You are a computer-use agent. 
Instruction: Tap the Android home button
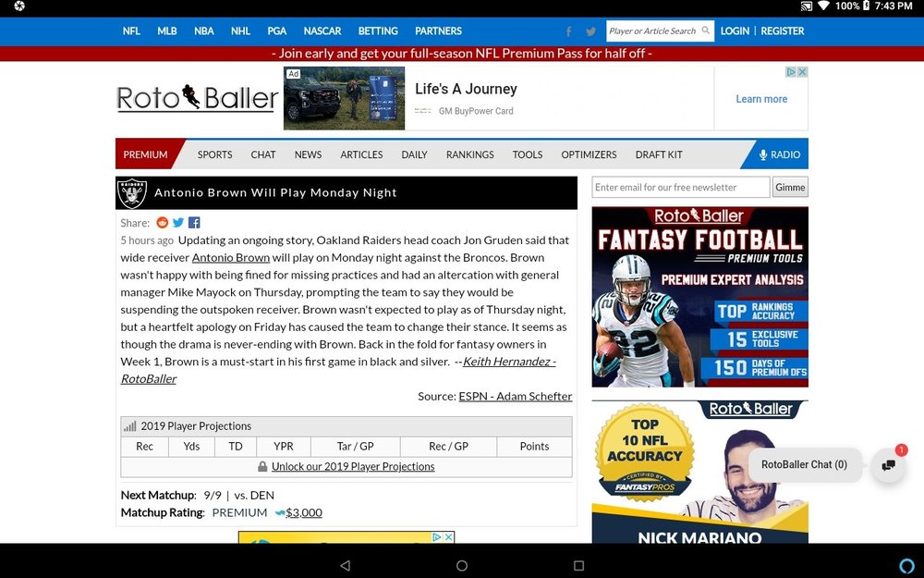point(462,566)
